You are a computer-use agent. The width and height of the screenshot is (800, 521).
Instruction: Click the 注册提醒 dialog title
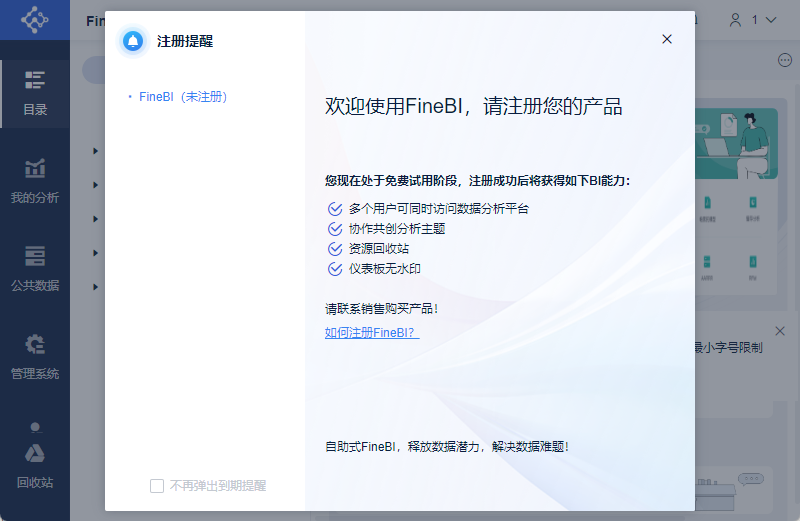pos(185,41)
